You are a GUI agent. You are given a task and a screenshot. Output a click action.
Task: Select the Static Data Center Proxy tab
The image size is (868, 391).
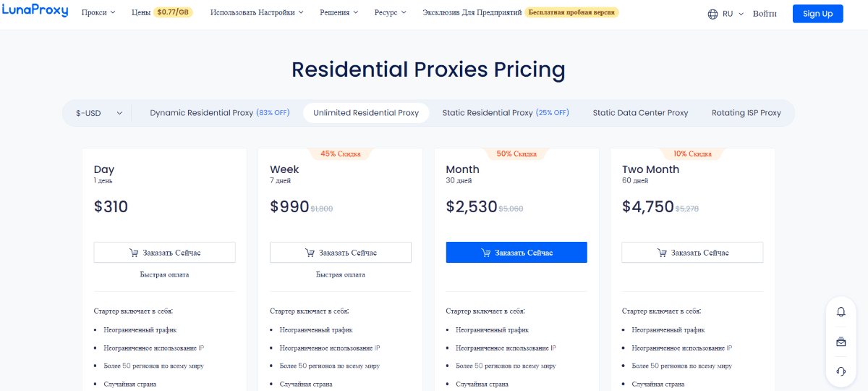tap(640, 113)
